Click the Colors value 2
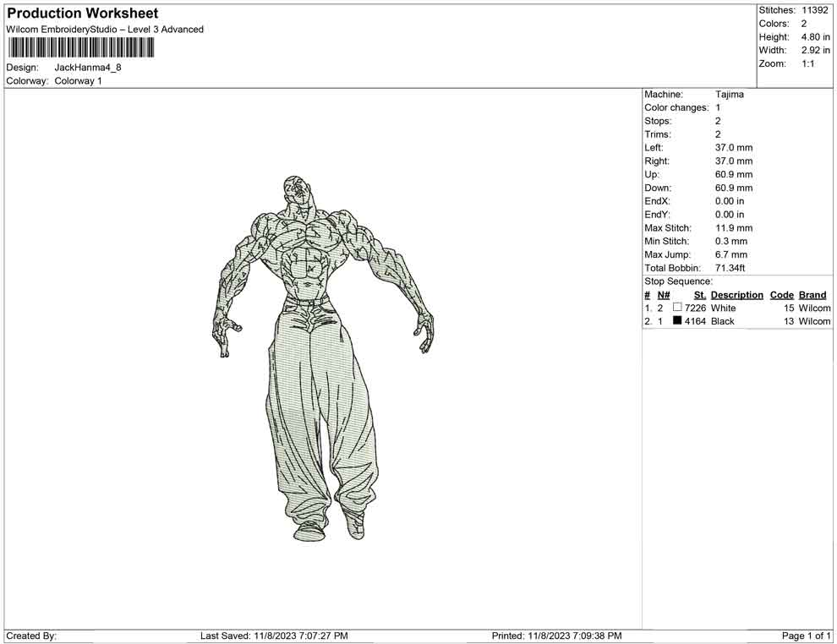Image resolution: width=837 pixels, height=644 pixels. 804,24
